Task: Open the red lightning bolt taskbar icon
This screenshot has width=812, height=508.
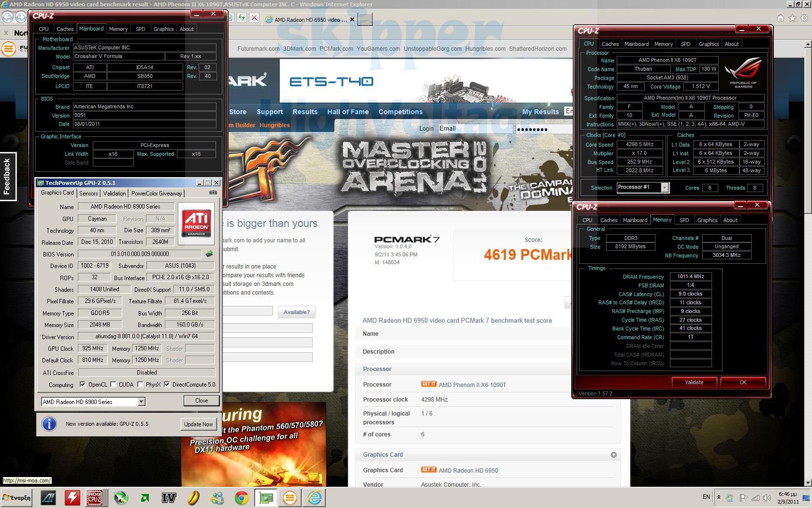Action: click(72, 497)
